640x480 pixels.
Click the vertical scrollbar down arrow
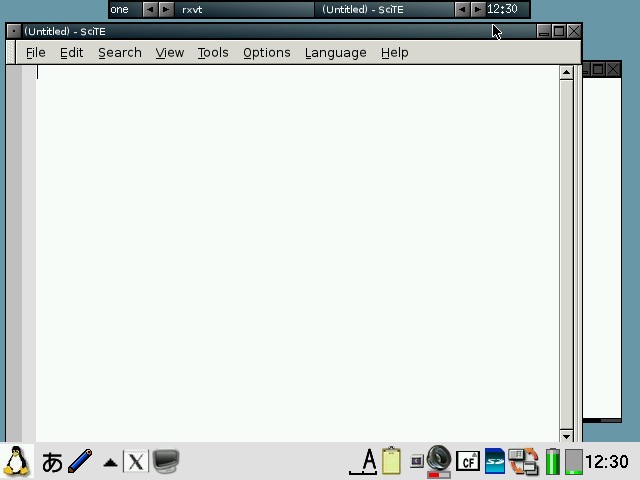[x=567, y=435]
